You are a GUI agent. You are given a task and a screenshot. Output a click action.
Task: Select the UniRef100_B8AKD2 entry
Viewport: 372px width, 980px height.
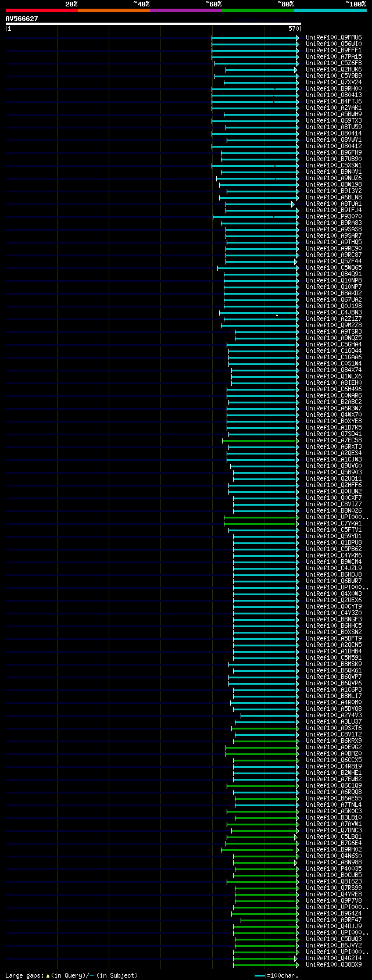click(334, 293)
